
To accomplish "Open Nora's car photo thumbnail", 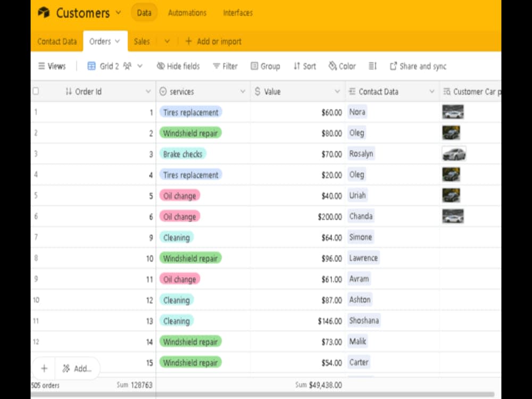I will click(x=453, y=112).
